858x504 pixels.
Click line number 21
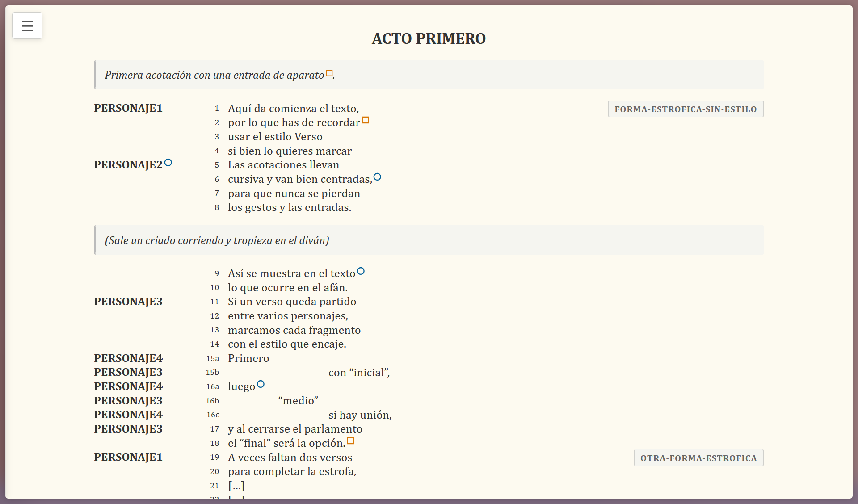(214, 486)
